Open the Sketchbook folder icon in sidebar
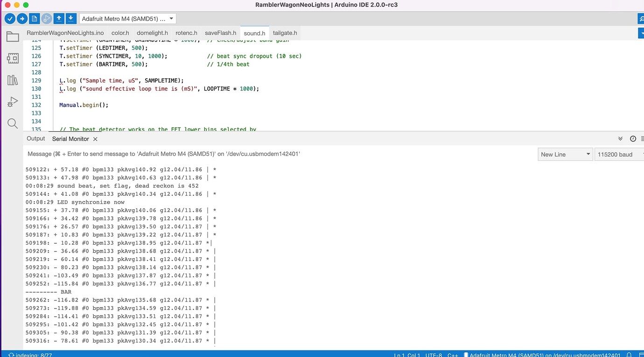The width and height of the screenshot is (644, 357). (13, 36)
